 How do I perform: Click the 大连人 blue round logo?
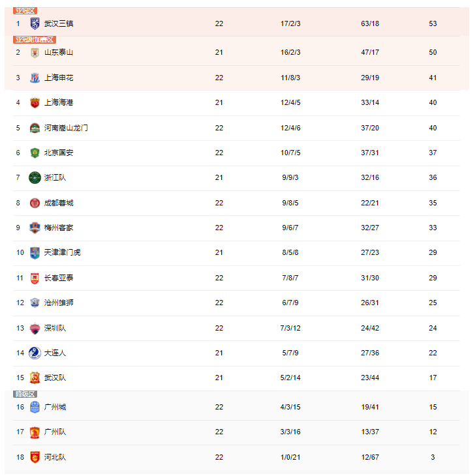point(35,353)
